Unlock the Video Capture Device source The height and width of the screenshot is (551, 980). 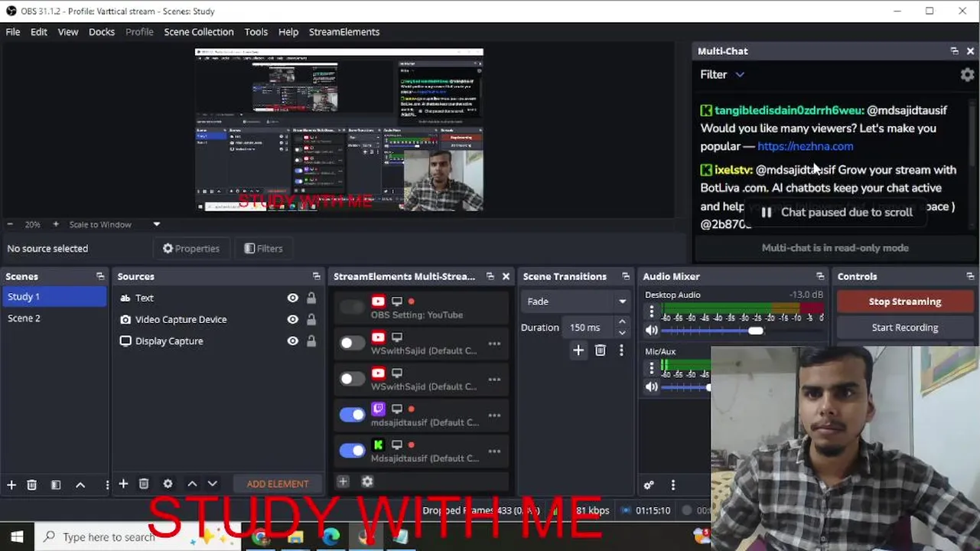click(x=311, y=319)
